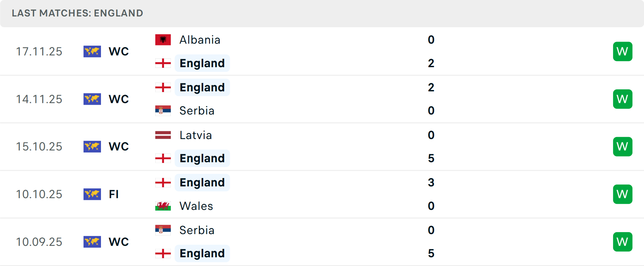This screenshot has width=644, height=266.
Task: Click Serbia flag in the 14.11.25 match
Action: click(163, 110)
